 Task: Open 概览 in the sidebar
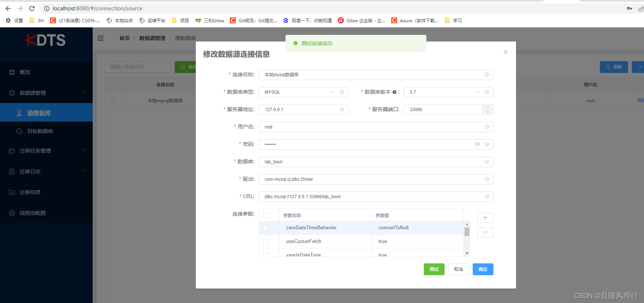[x=46, y=72]
